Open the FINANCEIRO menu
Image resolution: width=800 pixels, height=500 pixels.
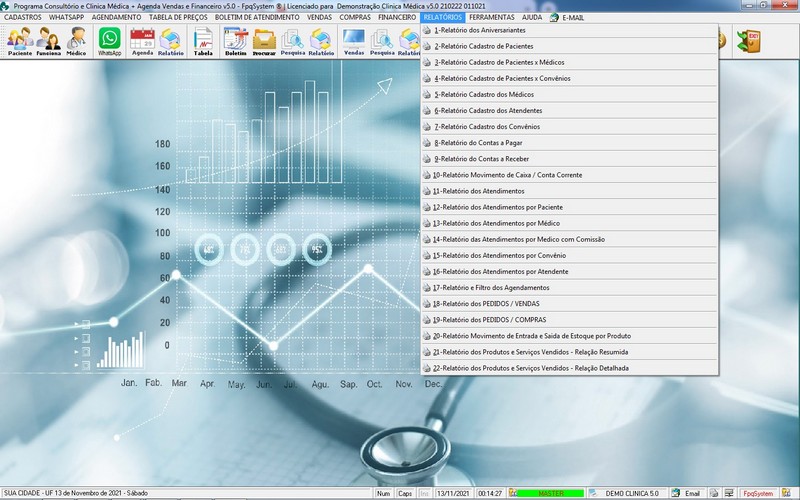coord(397,17)
